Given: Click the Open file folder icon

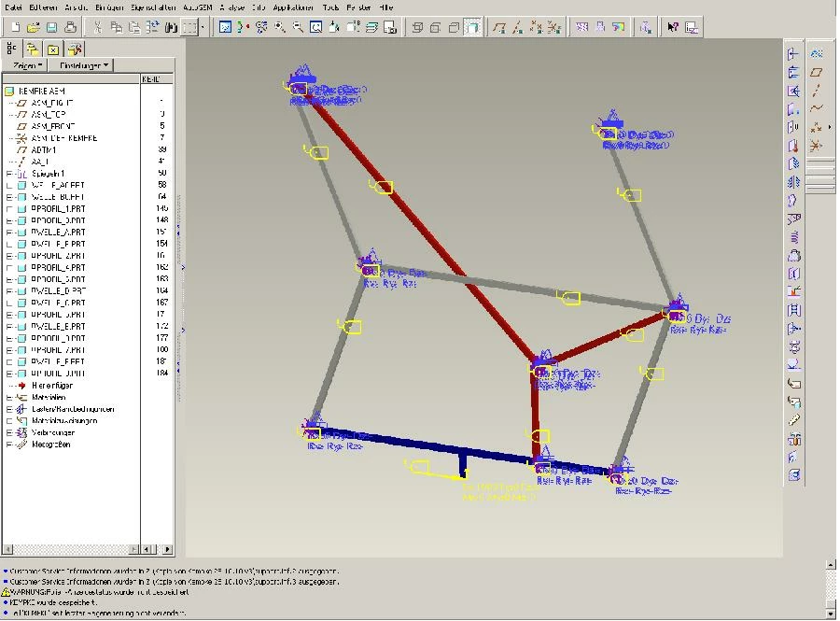Looking at the screenshot, I should 34,27.
